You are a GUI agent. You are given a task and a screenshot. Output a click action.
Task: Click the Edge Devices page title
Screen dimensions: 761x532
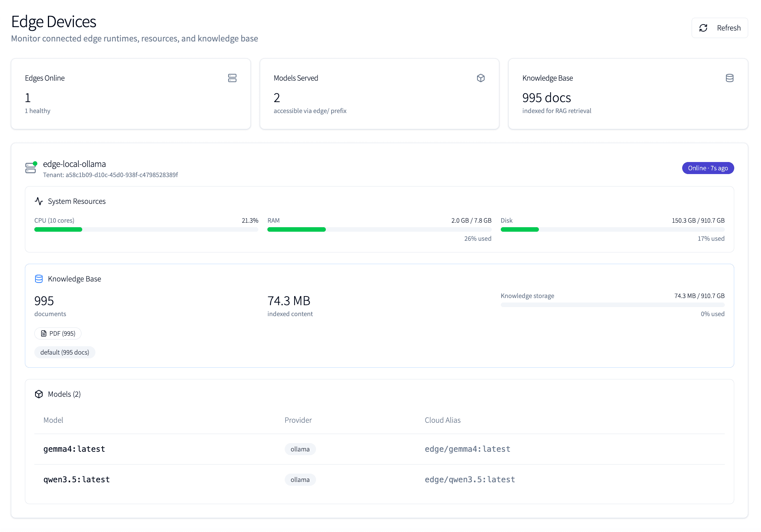54,21
